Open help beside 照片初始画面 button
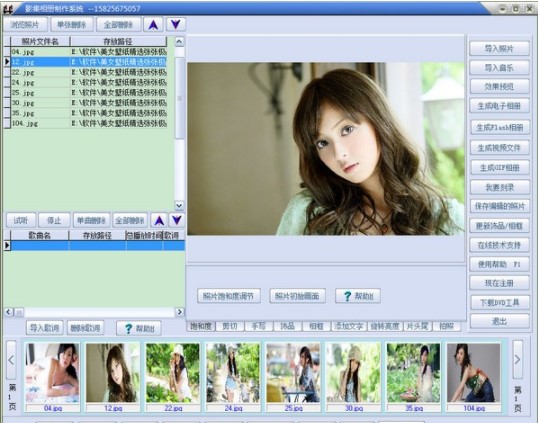Image resolution: width=538 pixels, height=423 pixels. point(358,296)
